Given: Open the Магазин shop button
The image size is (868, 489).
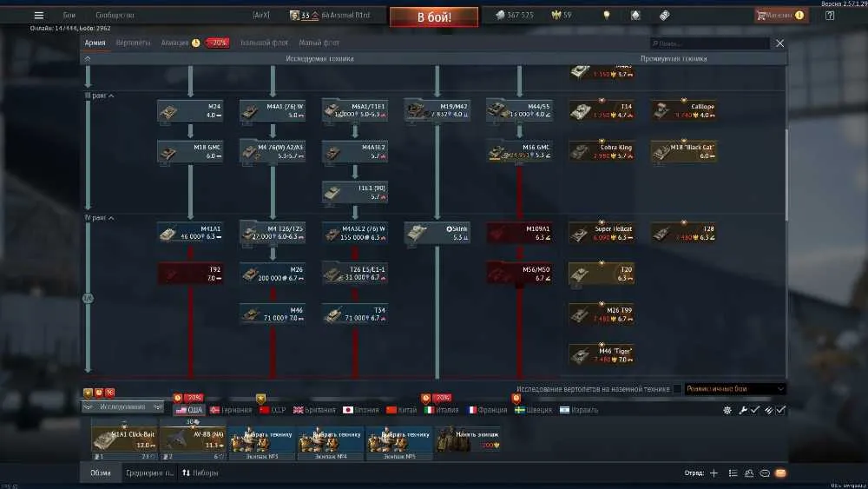Looking at the screenshot, I should (x=781, y=16).
